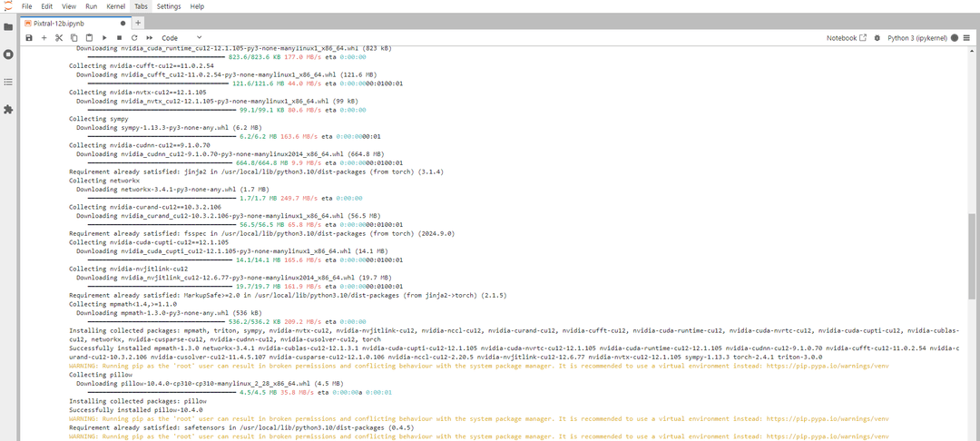Click 'Collecting nvidia-cufft-cu12==11.0.2.54' line

[x=142, y=65]
